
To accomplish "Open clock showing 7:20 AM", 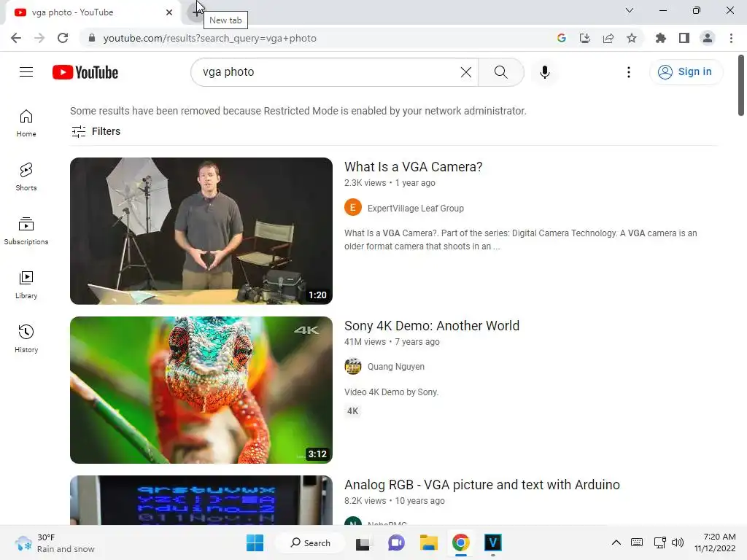I will (x=715, y=542).
